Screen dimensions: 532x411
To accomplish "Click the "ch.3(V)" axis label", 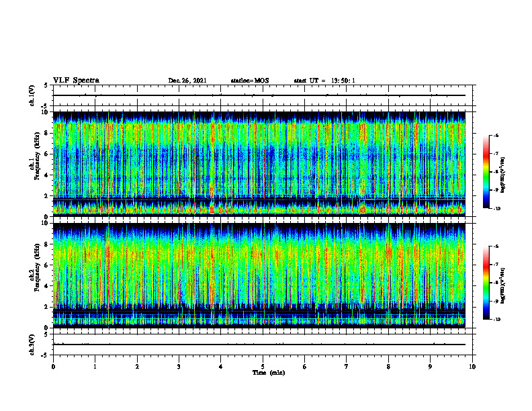I will [x=32, y=345].
